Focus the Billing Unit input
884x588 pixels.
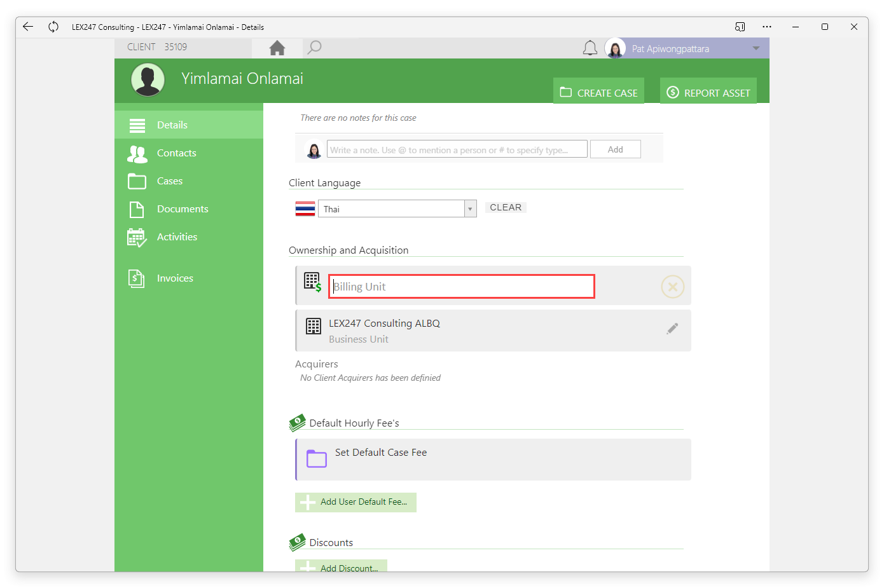[x=462, y=287]
